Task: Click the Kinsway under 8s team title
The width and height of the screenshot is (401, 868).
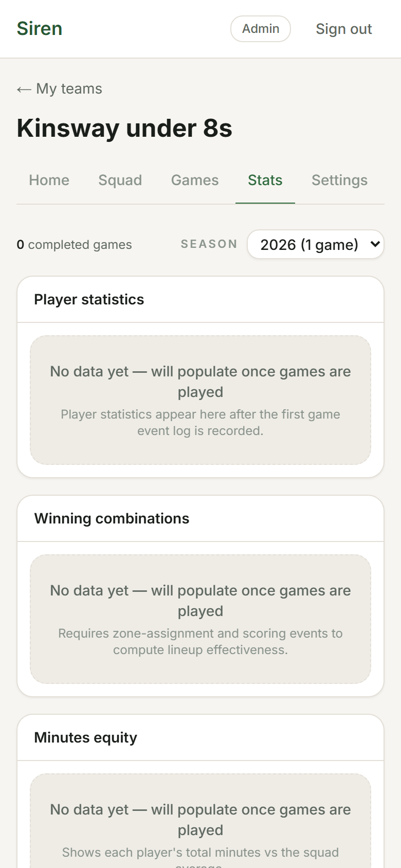Action: coord(124,128)
